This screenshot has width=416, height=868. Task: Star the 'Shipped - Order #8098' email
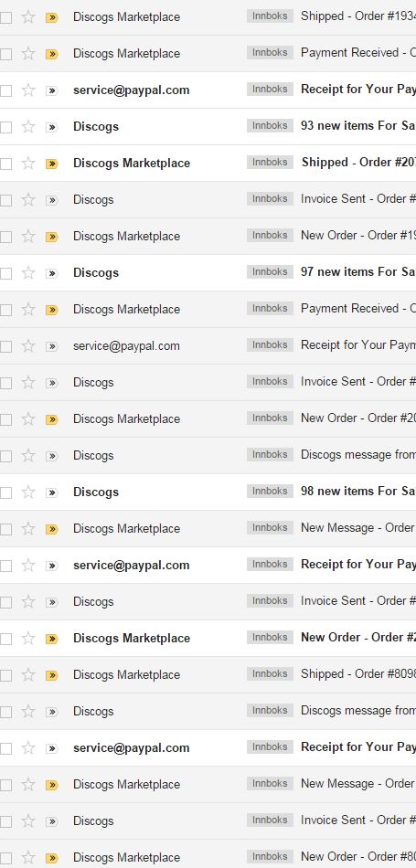point(28,675)
